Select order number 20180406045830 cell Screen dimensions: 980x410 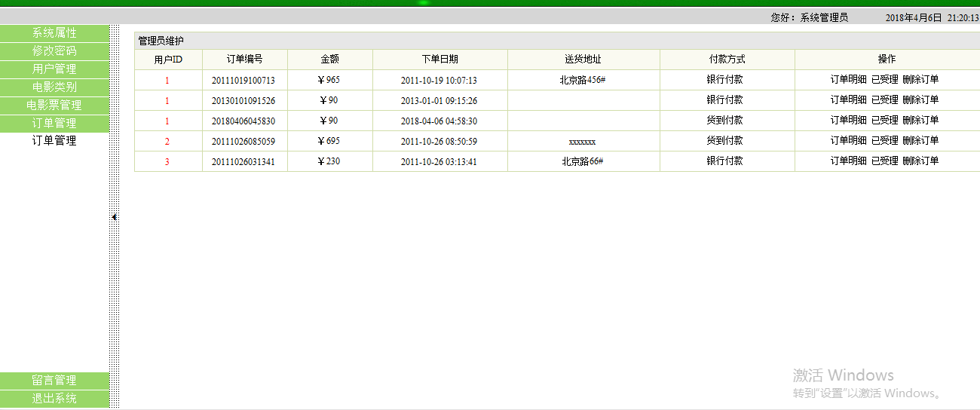coord(243,121)
